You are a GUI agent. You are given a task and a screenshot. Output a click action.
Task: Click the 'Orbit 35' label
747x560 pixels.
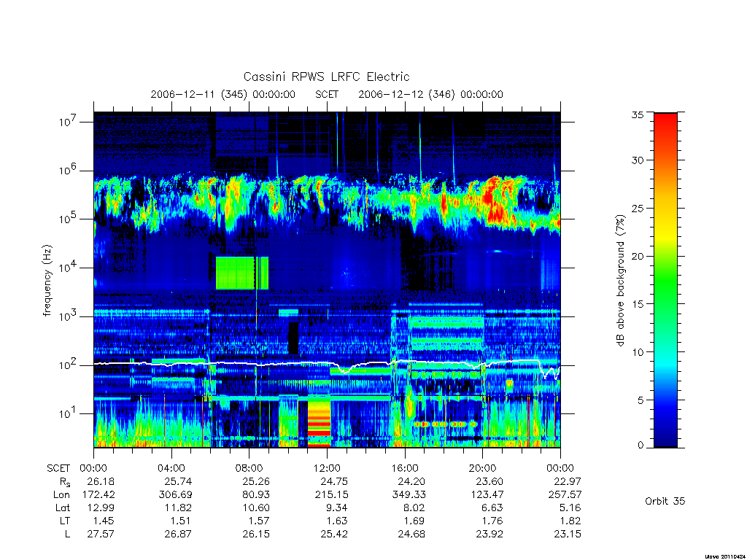665,501
